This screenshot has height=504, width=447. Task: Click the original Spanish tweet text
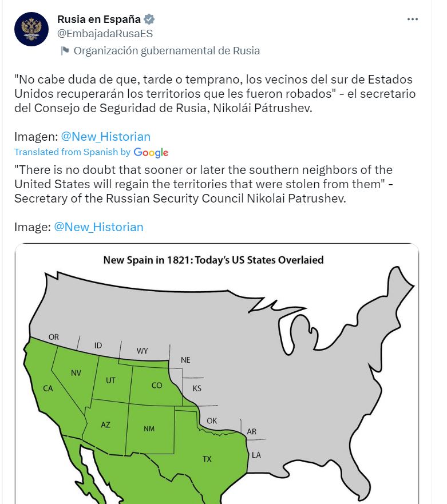pyautogui.click(x=215, y=94)
